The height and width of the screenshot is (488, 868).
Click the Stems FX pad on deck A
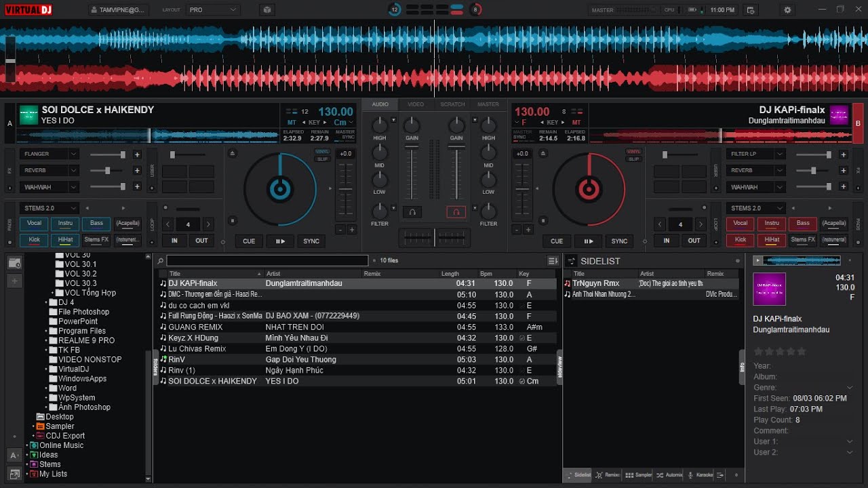click(x=96, y=240)
